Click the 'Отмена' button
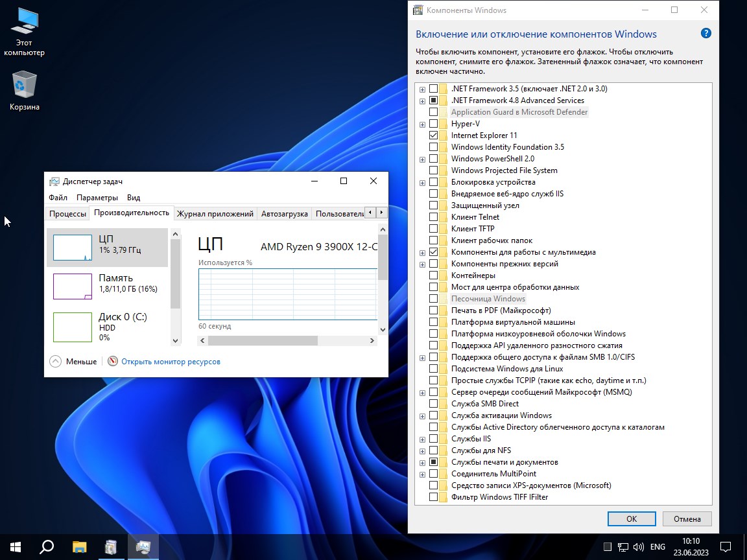 (x=687, y=519)
